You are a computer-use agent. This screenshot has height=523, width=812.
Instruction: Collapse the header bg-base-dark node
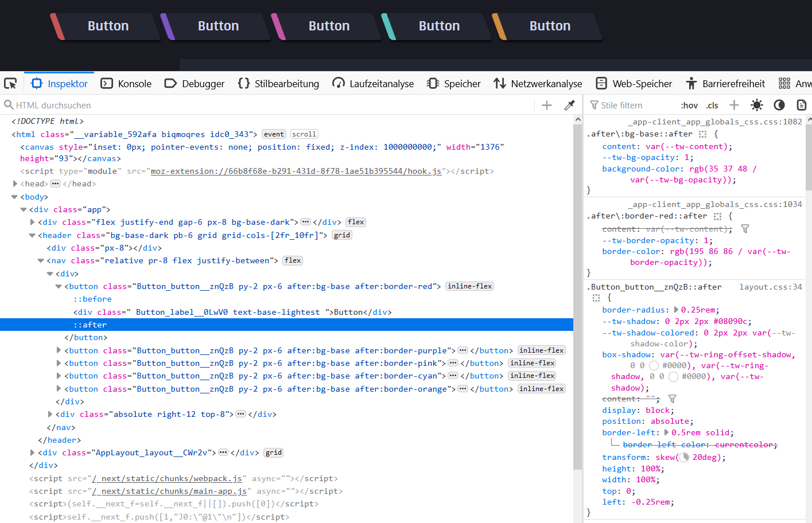coord(32,235)
